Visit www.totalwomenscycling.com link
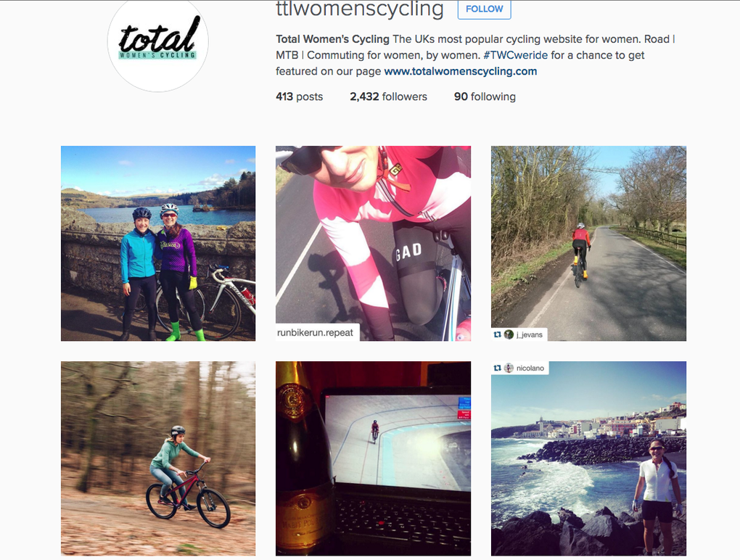The height and width of the screenshot is (560, 740). pos(461,71)
